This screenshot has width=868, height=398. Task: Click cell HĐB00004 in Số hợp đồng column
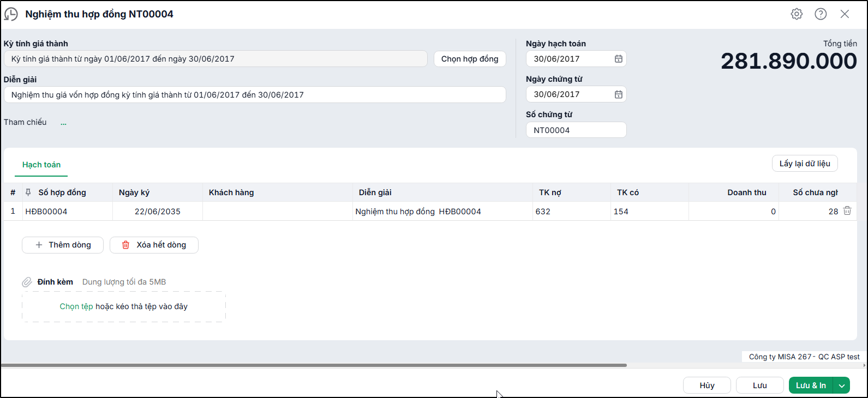click(68, 212)
